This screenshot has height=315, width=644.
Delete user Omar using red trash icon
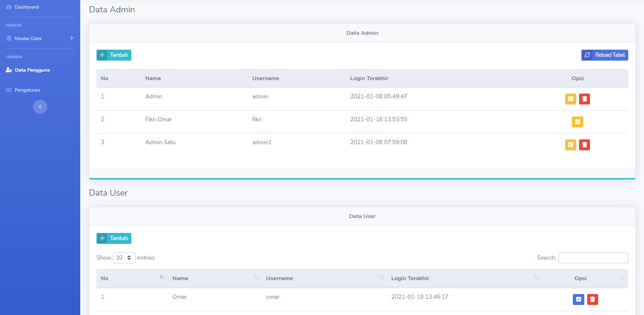(x=592, y=299)
